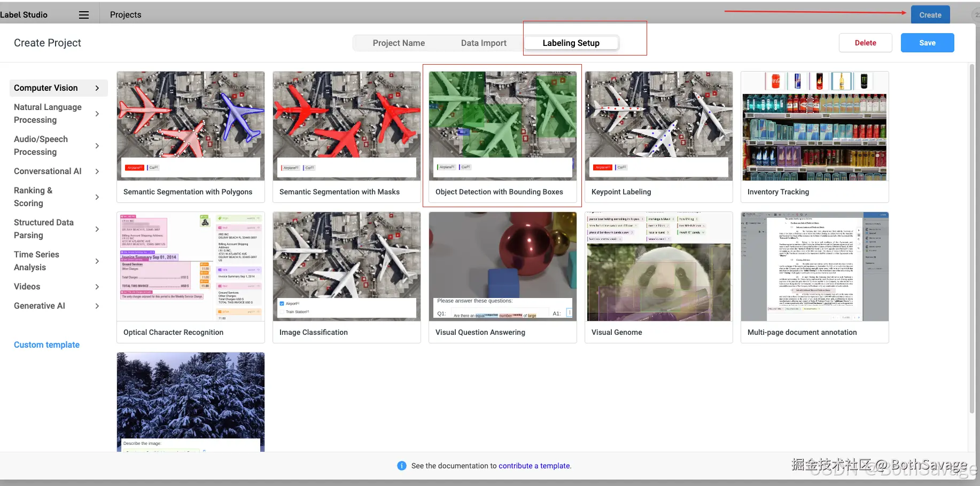Switch to the Data Import tab
This screenshot has width=980, height=486.
[x=484, y=43]
